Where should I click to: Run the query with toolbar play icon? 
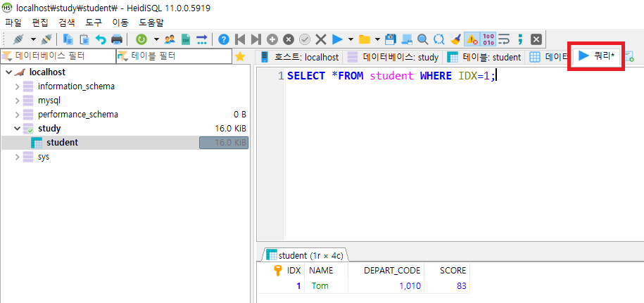tap(337, 39)
